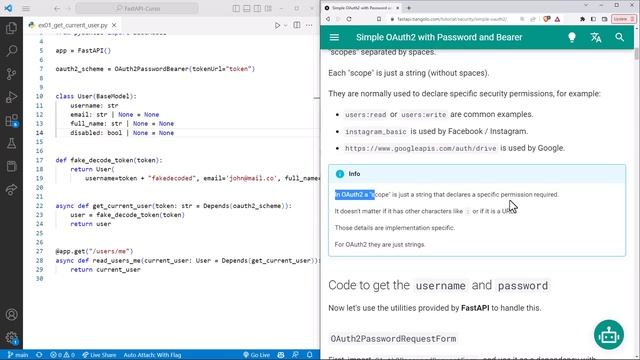Open the browser tab search chevron
The width and height of the screenshot is (640, 360).
[587, 5]
